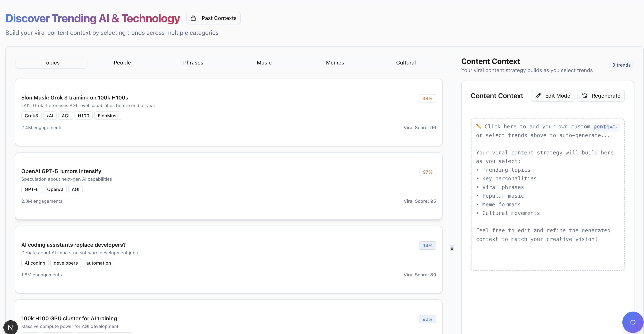The image size is (644, 334).
Task: Select the Grok 3 training trend card
Action: 229,112
